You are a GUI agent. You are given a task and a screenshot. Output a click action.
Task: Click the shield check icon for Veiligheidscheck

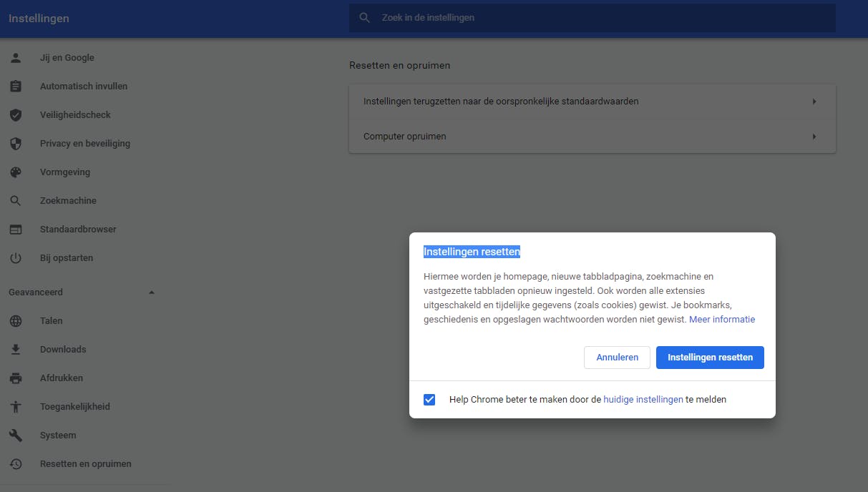point(16,115)
